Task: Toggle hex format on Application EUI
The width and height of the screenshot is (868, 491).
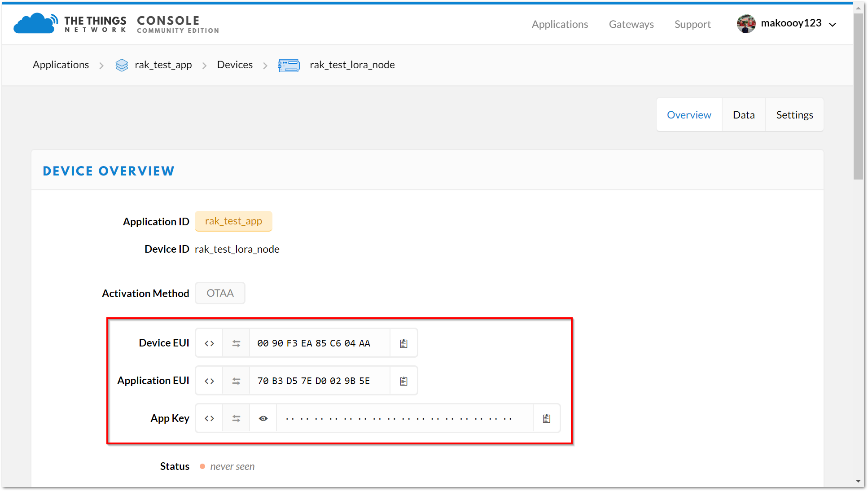Action: pos(209,381)
